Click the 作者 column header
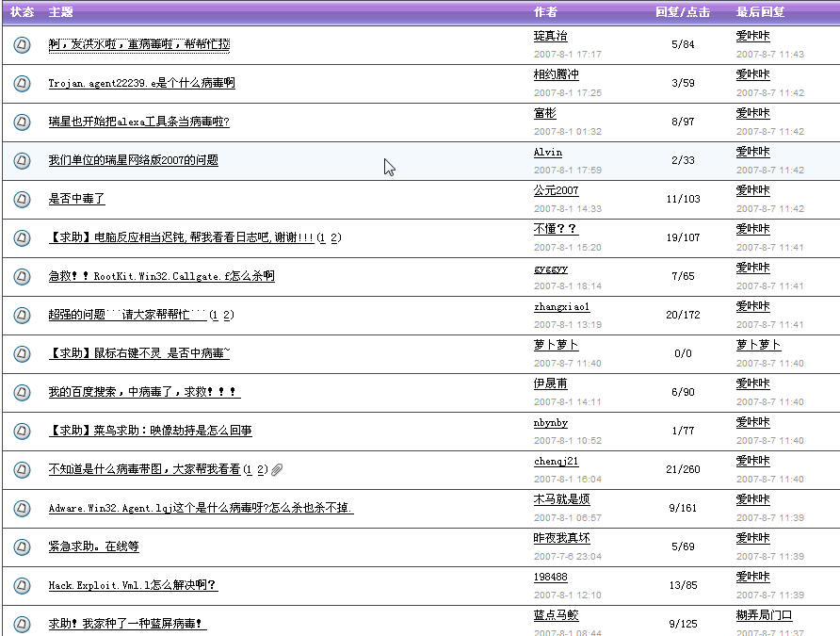This screenshot has height=636, width=840. 546,12
